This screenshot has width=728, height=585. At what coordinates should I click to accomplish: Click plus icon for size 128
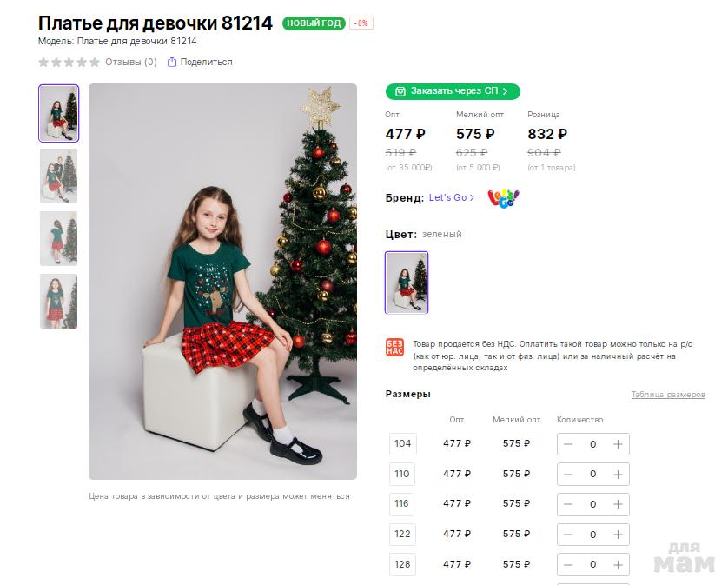click(x=618, y=565)
